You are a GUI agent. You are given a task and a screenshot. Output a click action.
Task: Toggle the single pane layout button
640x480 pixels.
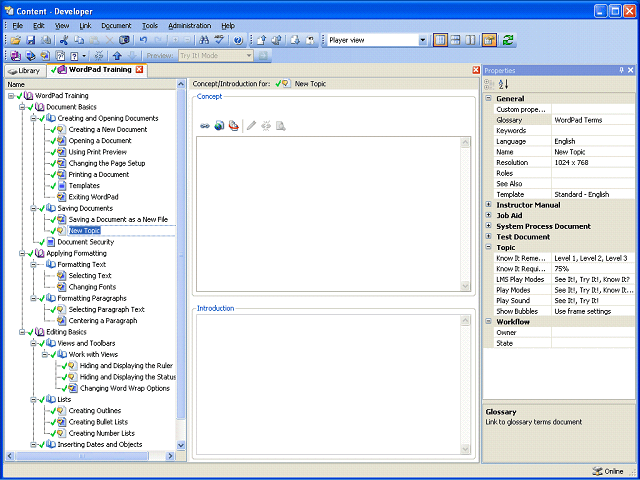pyautogui.click(x=440, y=40)
